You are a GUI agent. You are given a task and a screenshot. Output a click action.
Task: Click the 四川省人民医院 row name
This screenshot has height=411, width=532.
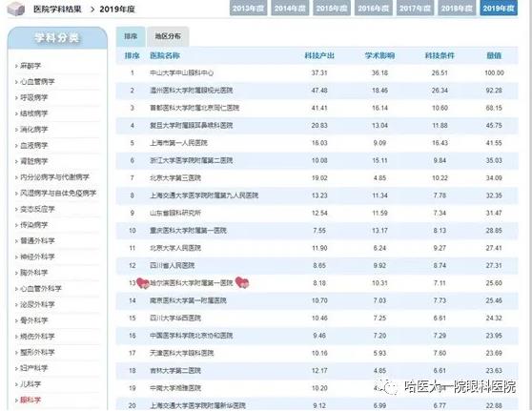point(172,265)
